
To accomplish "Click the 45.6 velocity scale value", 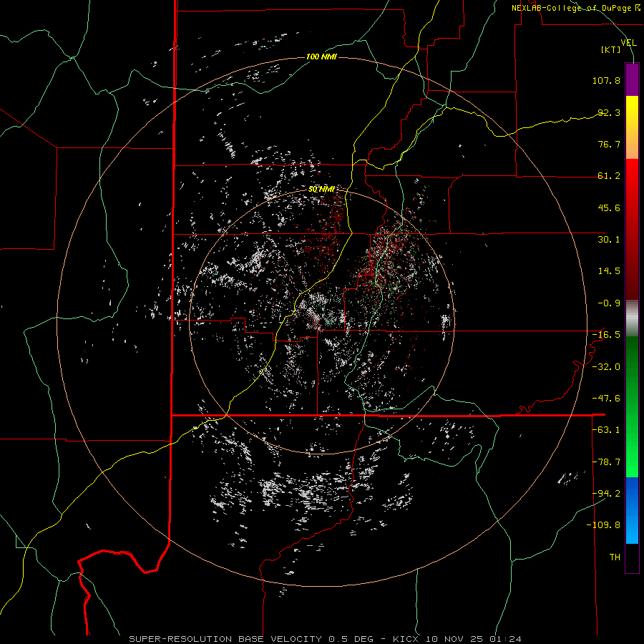I will (609, 208).
